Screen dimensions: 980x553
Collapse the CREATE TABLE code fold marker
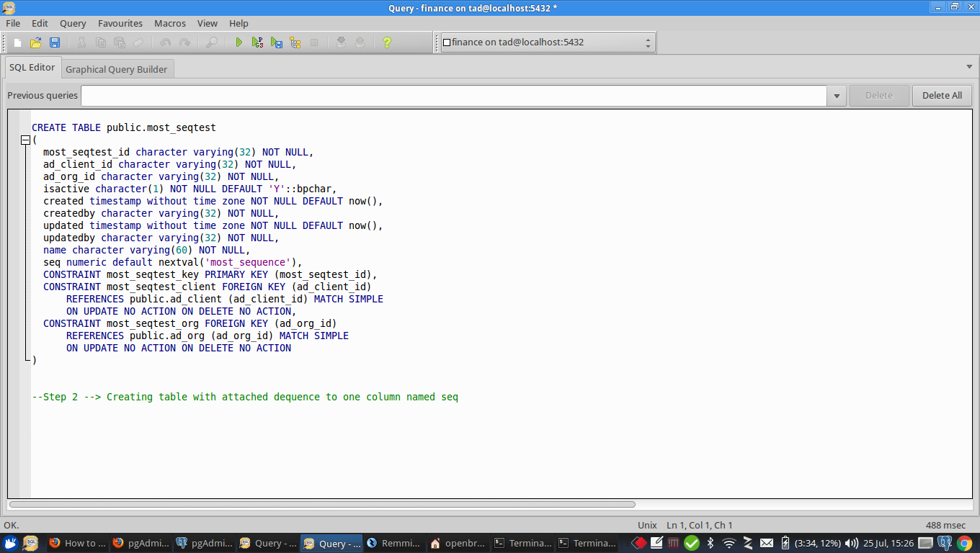(x=25, y=140)
